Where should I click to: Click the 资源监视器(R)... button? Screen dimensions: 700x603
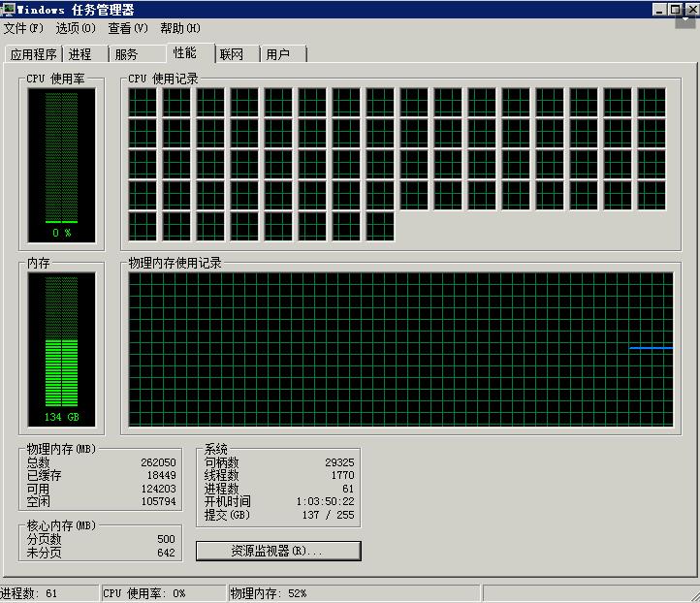coord(278,551)
